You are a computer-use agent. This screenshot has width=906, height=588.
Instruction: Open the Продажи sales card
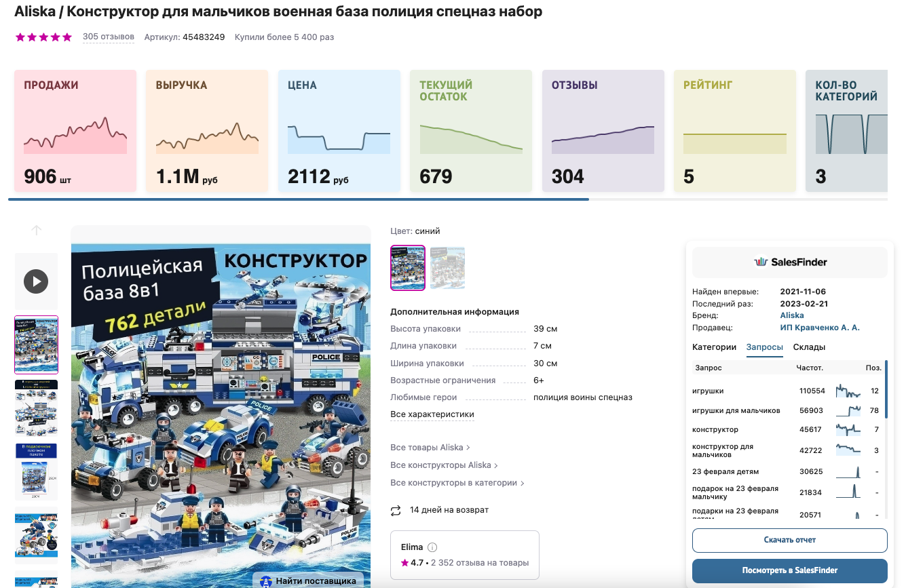click(75, 131)
